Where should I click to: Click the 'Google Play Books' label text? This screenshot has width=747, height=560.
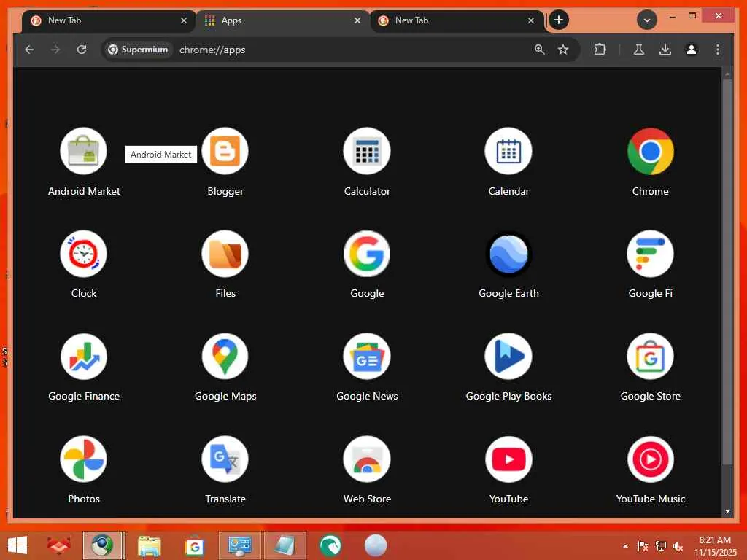coord(508,396)
